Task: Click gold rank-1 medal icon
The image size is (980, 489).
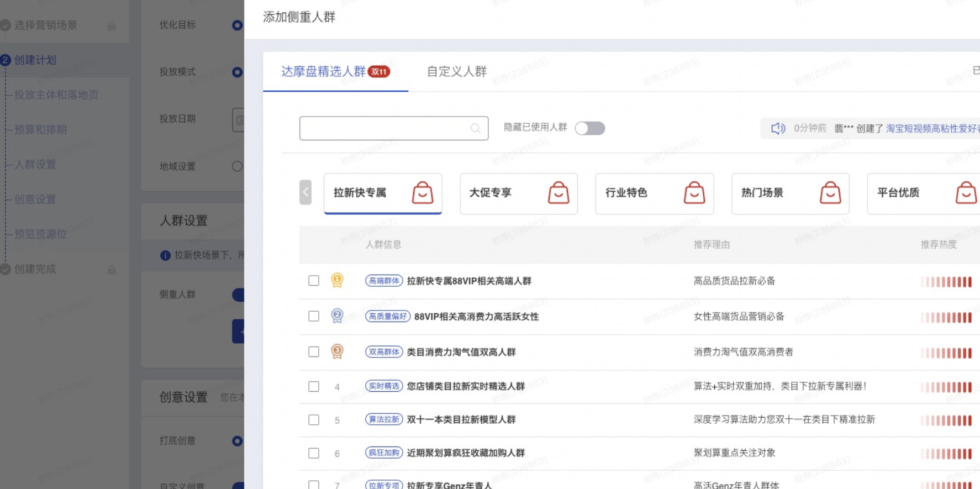Action: tap(337, 281)
